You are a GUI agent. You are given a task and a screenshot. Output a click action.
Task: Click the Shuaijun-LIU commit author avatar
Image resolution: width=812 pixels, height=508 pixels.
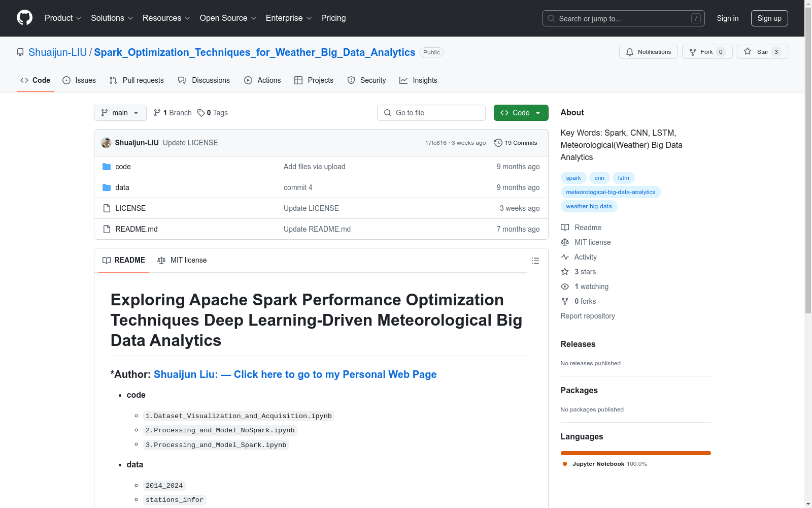(106, 143)
